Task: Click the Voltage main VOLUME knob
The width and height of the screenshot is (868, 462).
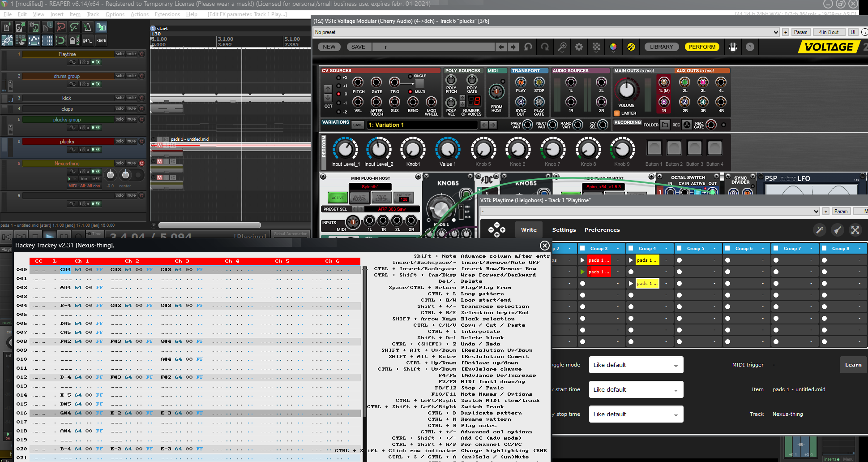Action: click(626, 90)
